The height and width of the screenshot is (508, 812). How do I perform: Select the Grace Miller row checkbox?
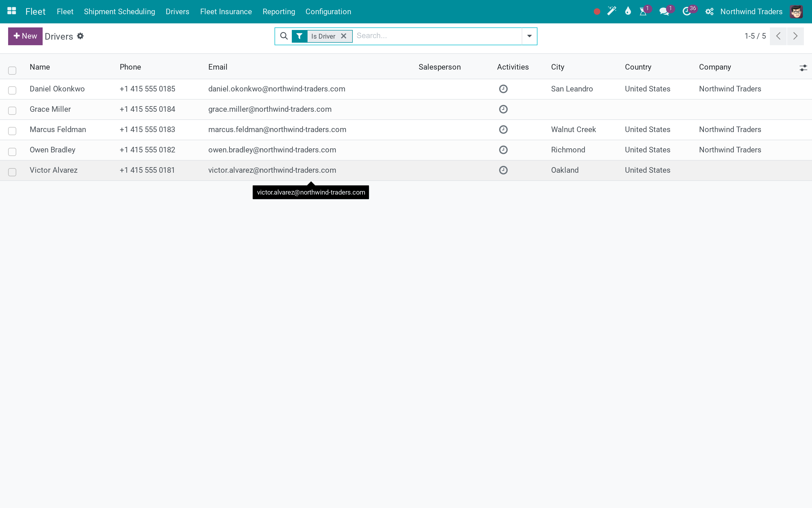tap(12, 110)
